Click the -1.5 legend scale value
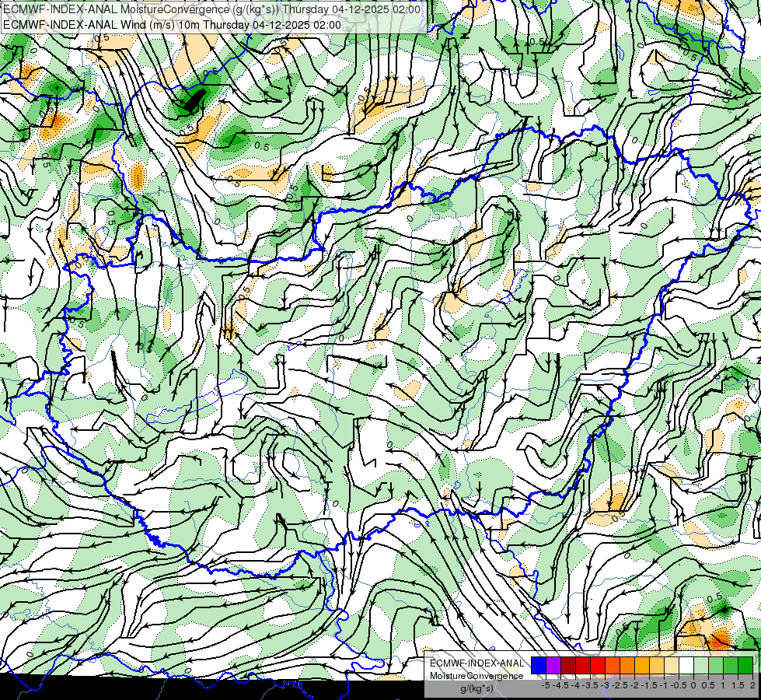The image size is (761, 700). coord(649,685)
